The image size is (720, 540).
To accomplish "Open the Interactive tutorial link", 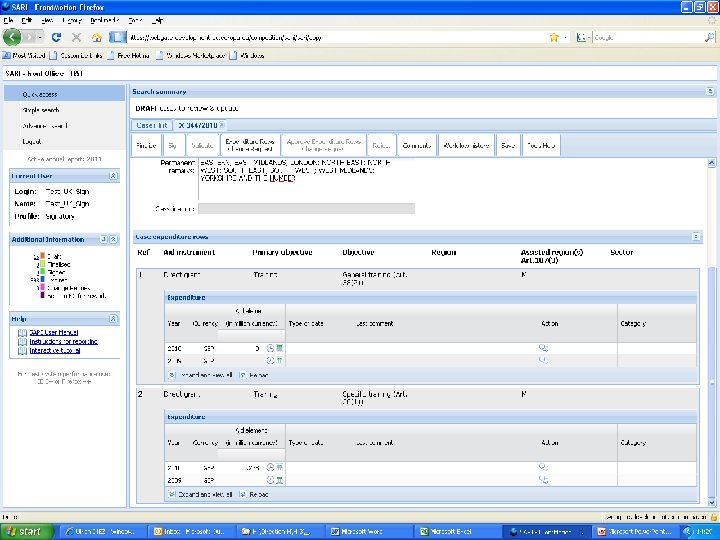I will pyautogui.click(x=55, y=350).
